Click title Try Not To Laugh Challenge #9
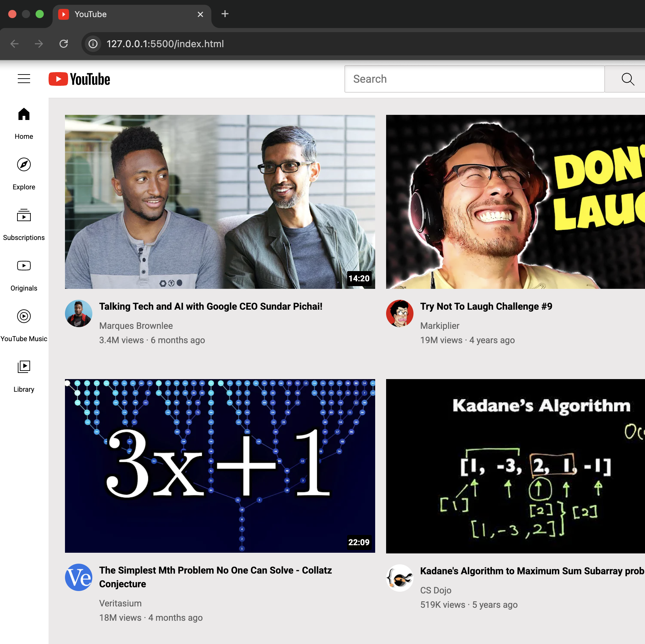 [486, 307]
